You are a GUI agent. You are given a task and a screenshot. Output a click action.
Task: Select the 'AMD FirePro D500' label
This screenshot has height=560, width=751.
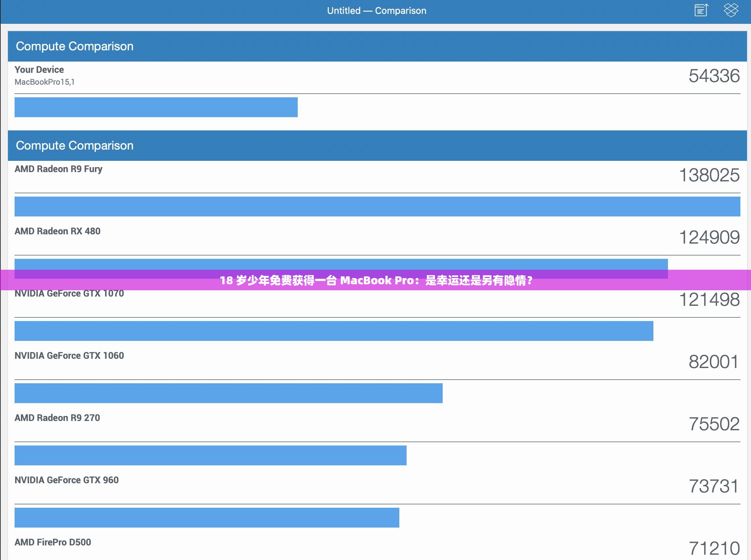53,542
